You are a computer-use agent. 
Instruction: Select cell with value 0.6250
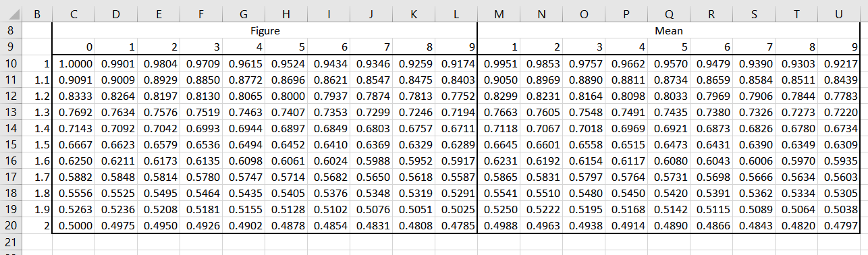pyautogui.click(x=73, y=161)
